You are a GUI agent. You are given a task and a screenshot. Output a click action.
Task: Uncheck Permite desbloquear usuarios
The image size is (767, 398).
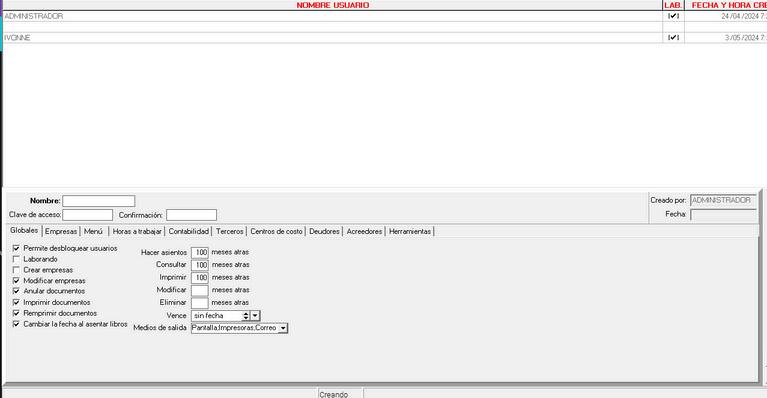[x=16, y=248]
